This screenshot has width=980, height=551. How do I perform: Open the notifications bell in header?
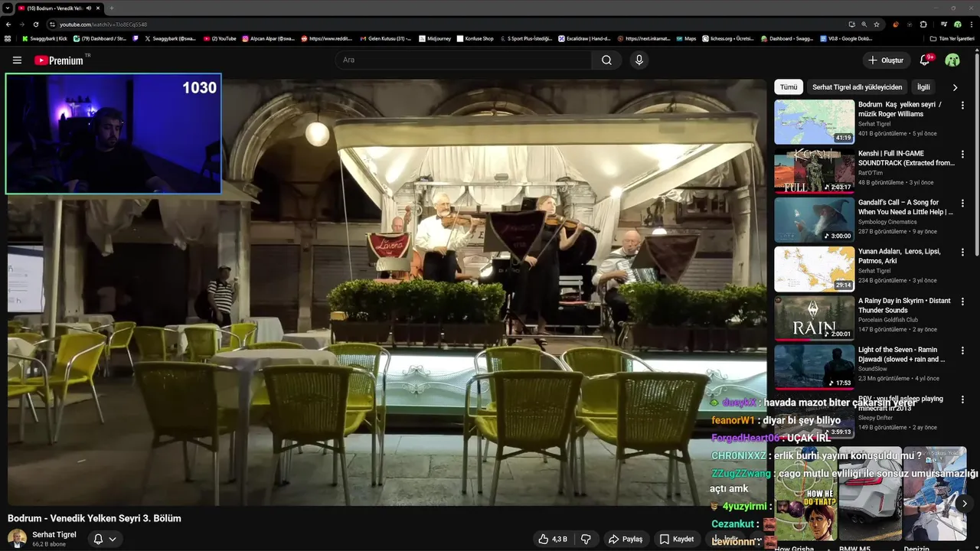tap(925, 60)
